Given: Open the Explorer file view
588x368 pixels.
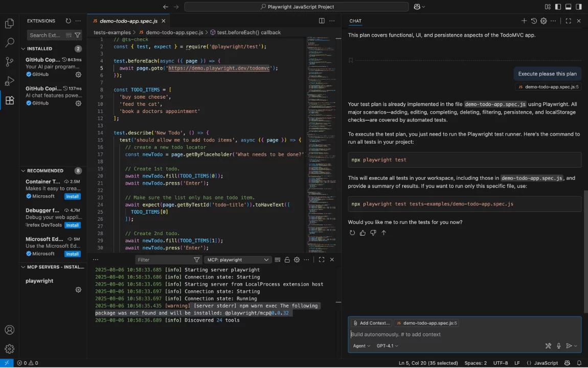Looking at the screenshot, I should 9,24.
